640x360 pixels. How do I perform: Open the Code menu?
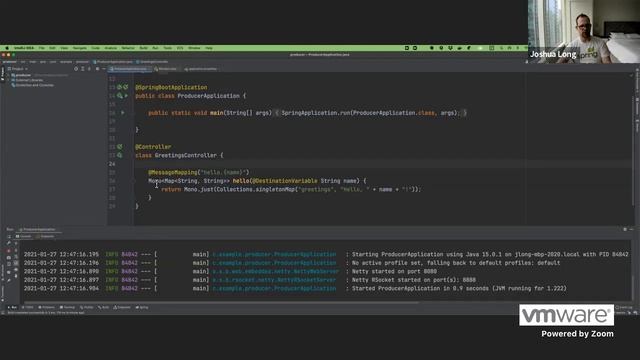click(96, 48)
